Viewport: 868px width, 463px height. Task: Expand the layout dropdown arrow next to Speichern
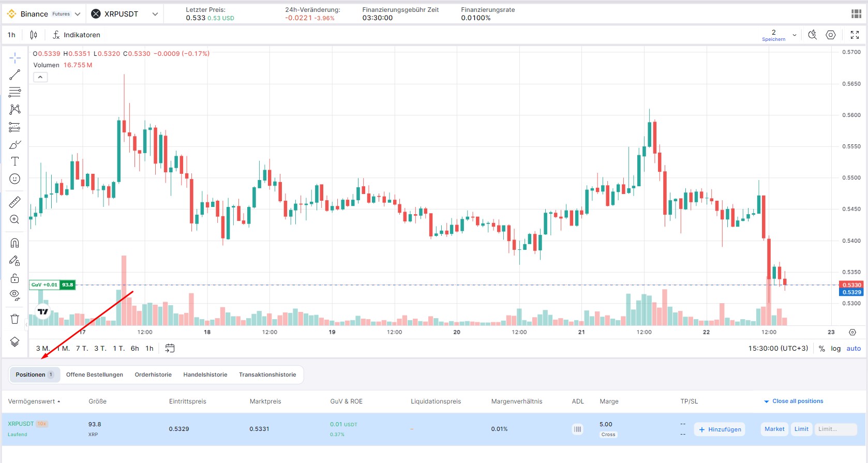795,35
